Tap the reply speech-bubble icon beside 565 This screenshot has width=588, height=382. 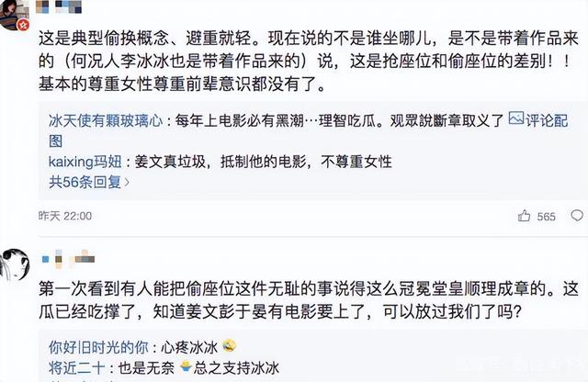pyautogui.click(x=577, y=215)
